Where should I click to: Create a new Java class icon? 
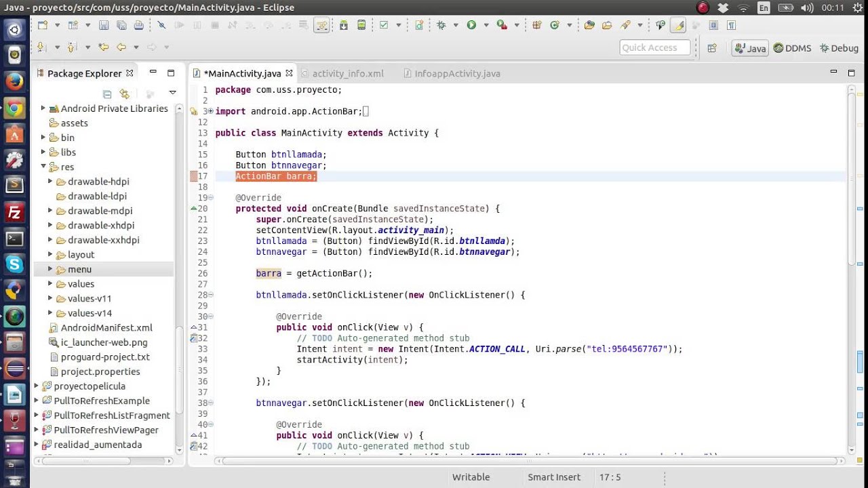pos(554,25)
